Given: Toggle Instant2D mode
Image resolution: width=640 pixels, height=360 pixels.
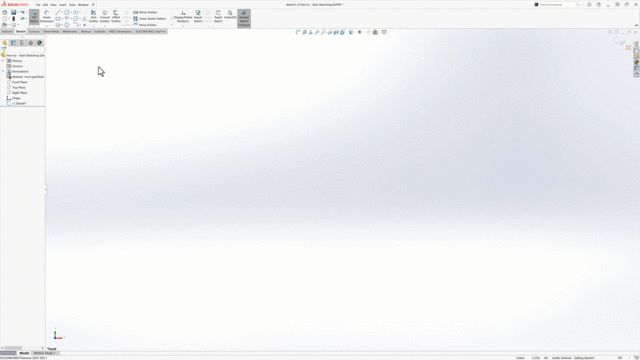Looking at the screenshot, I should [230, 15].
